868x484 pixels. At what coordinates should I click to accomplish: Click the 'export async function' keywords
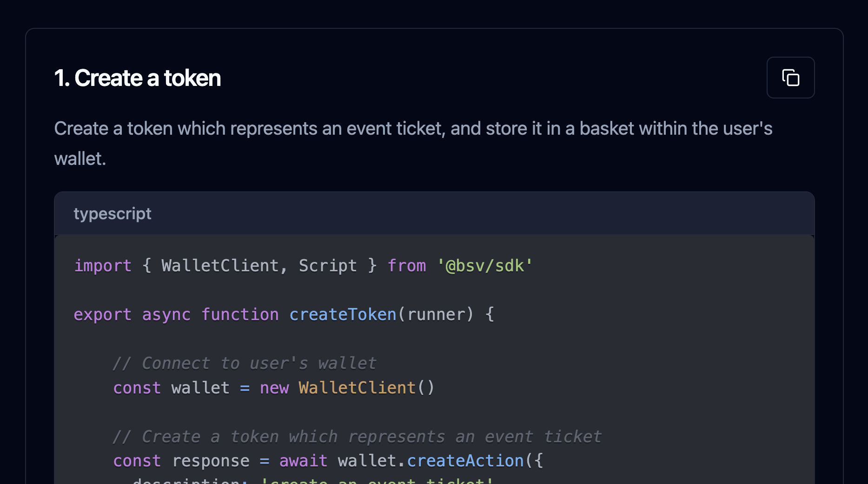pos(176,314)
